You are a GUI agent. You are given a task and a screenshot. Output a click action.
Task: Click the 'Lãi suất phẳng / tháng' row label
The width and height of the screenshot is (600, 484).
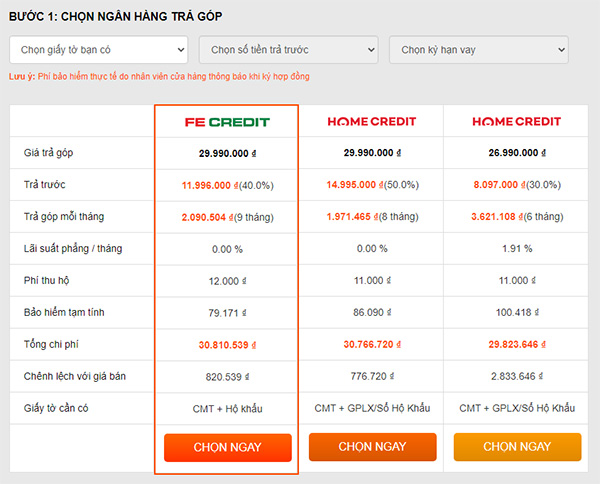(x=72, y=249)
